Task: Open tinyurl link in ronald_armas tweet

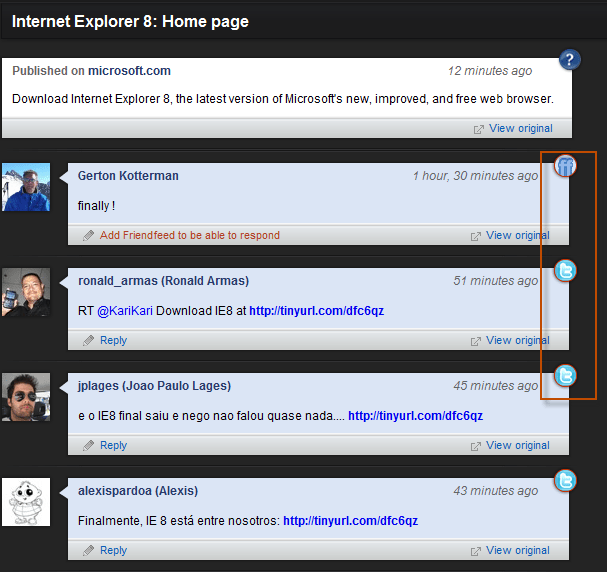Action: pyautogui.click(x=317, y=311)
